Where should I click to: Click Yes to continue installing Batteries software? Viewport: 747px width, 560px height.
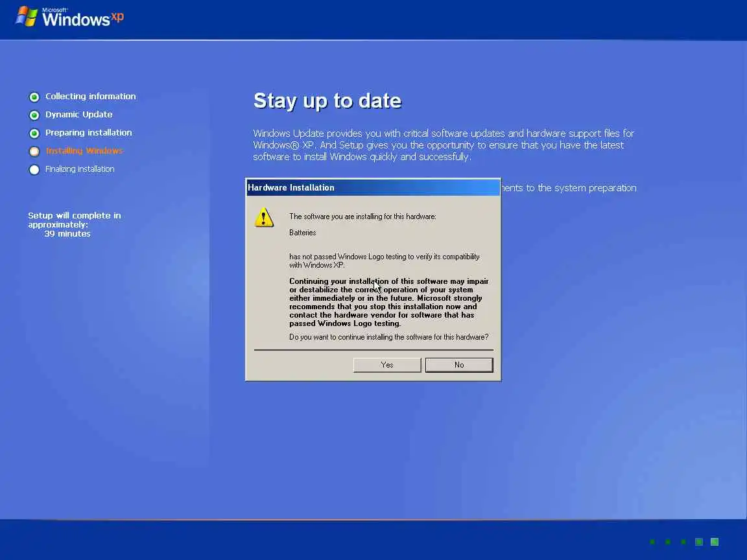point(387,365)
